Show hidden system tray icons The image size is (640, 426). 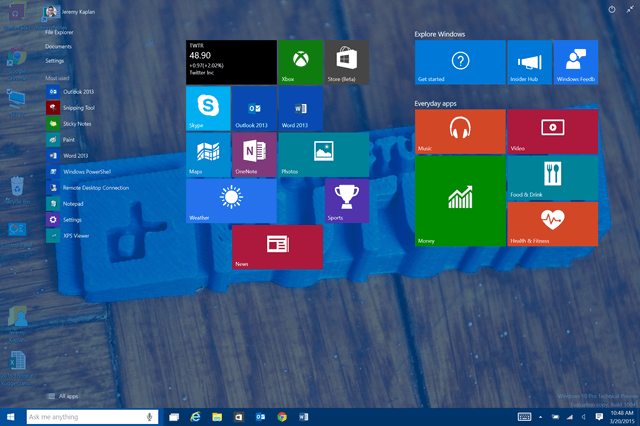click(x=540, y=417)
